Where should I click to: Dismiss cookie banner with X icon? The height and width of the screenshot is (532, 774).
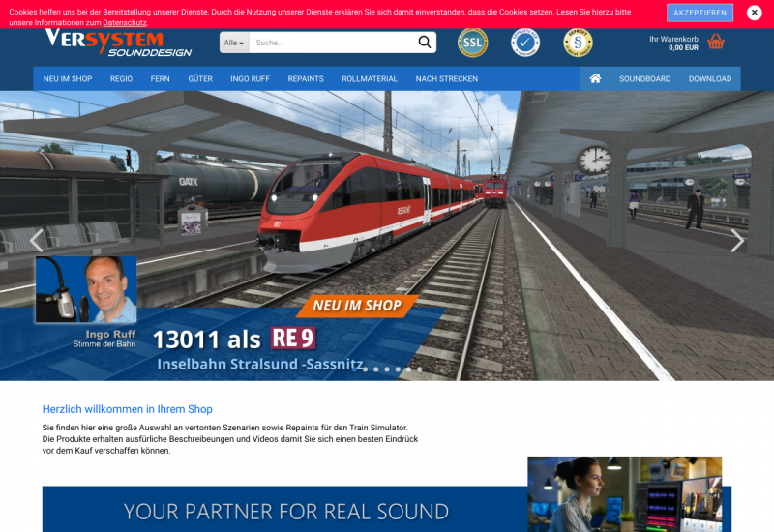[x=754, y=13]
